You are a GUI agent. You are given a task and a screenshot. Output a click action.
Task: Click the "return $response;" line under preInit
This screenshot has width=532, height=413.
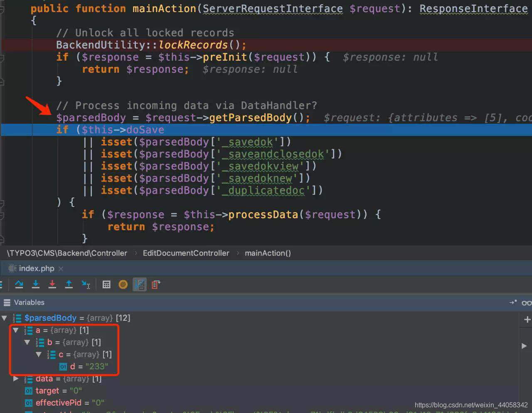[x=135, y=69]
